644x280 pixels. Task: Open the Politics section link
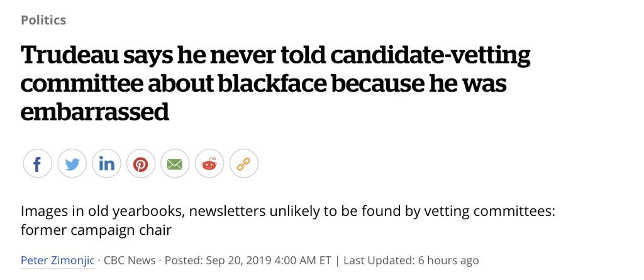point(43,20)
